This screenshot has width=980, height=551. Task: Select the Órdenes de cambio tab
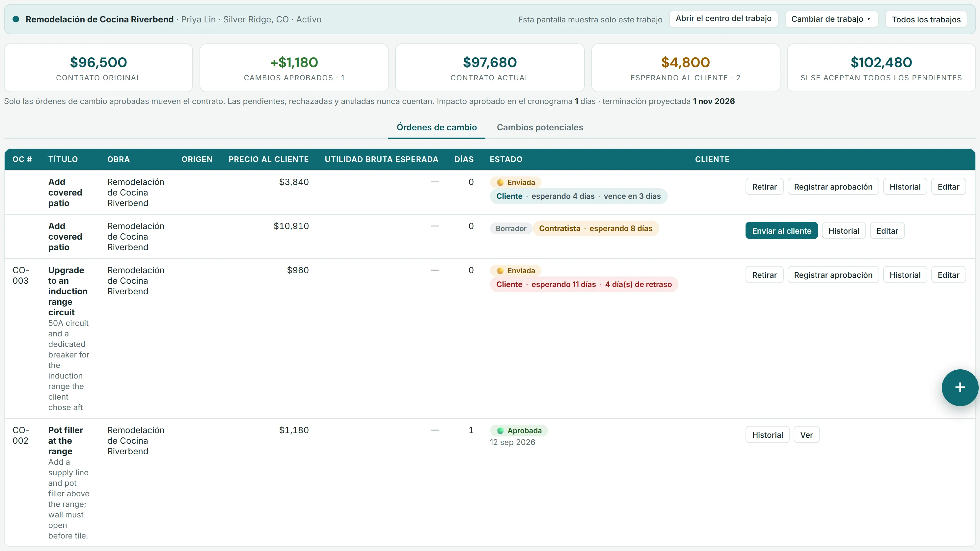pos(436,127)
